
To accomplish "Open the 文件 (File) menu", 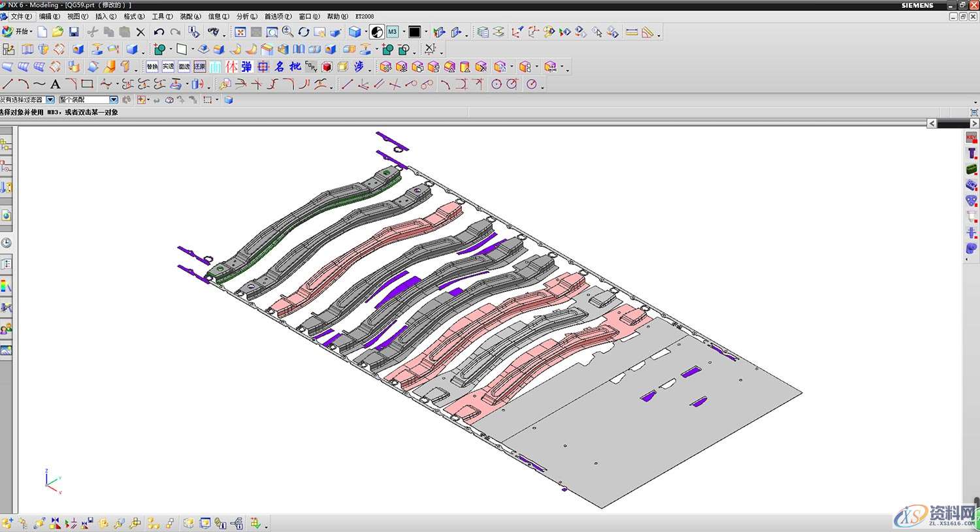I will [x=20, y=16].
